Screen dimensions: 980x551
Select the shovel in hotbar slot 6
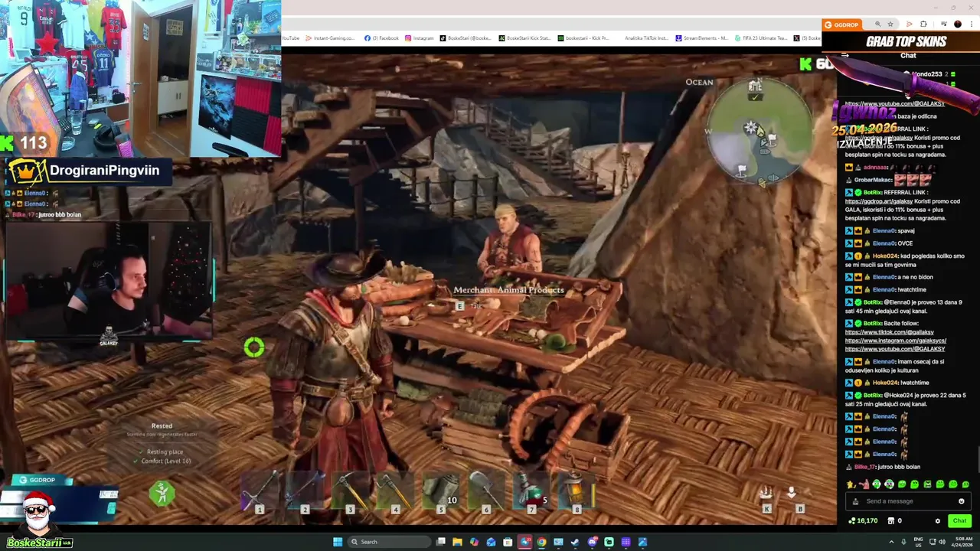click(x=485, y=492)
